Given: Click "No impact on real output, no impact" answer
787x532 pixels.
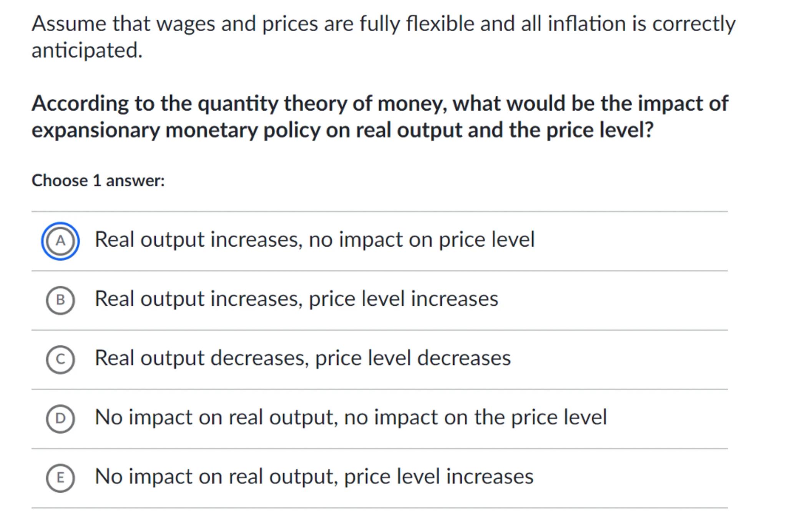Looking at the screenshot, I should point(350,417).
